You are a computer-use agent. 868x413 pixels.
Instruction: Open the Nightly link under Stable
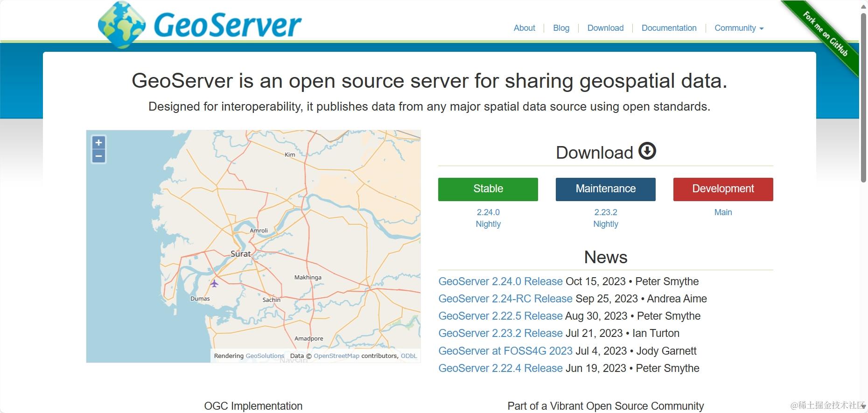(488, 224)
